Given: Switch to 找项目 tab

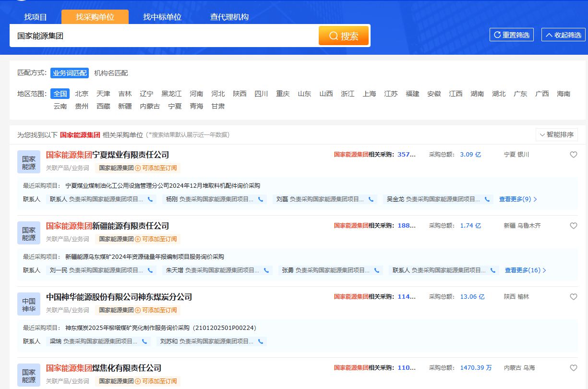Looking at the screenshot, I should tap(36, 17).
